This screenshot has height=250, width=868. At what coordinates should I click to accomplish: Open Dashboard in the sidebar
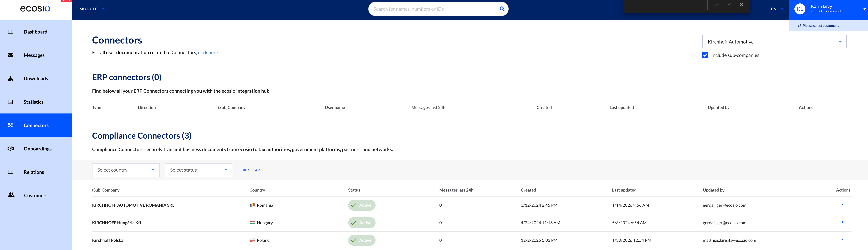pos(36,32)
